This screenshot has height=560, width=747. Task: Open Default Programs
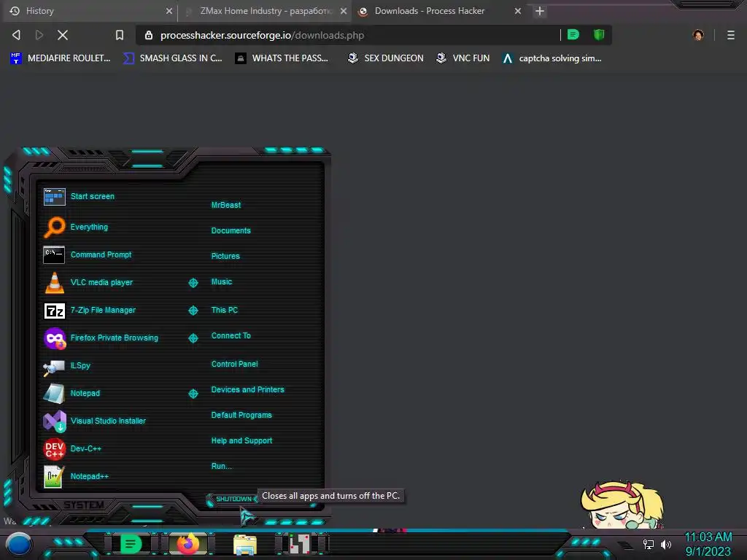(241, 415)
